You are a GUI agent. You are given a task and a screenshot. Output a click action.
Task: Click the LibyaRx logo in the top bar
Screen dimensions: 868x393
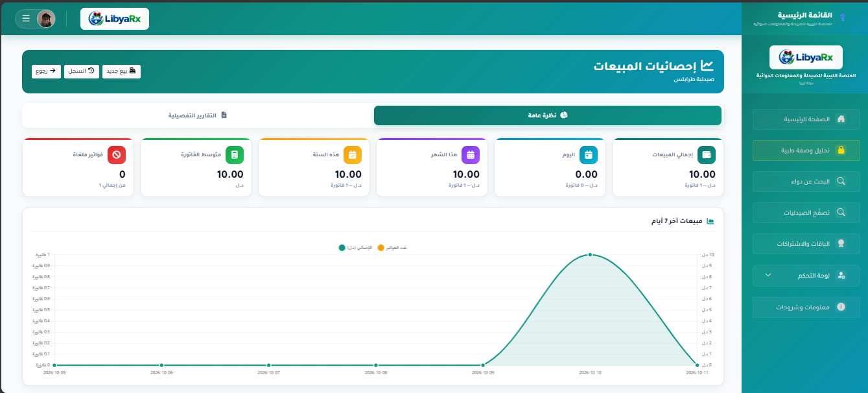click(x=115, y=18)
